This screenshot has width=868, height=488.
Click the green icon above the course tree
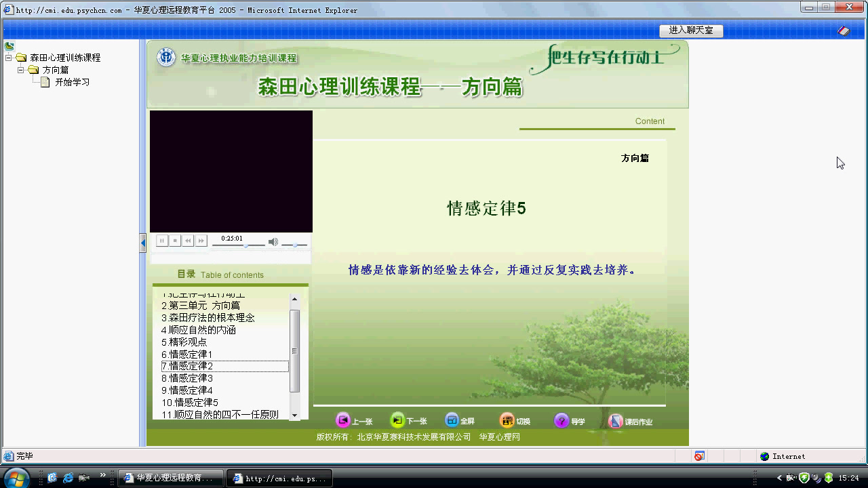pyautogui.click(x=9, y=46)
